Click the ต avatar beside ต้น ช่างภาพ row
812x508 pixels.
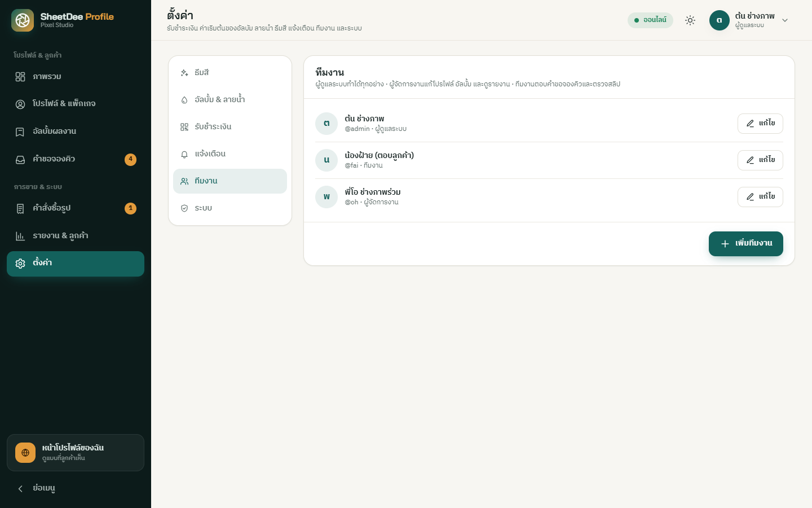click(x=326, y=124)
